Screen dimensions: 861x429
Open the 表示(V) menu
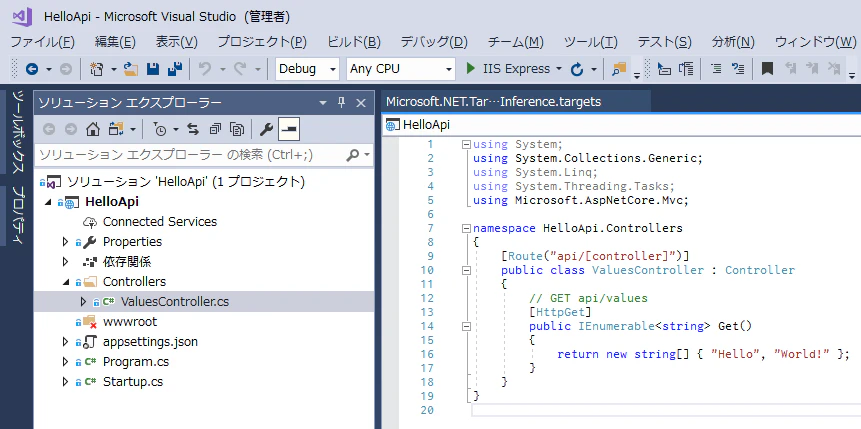tap(177, 42)
